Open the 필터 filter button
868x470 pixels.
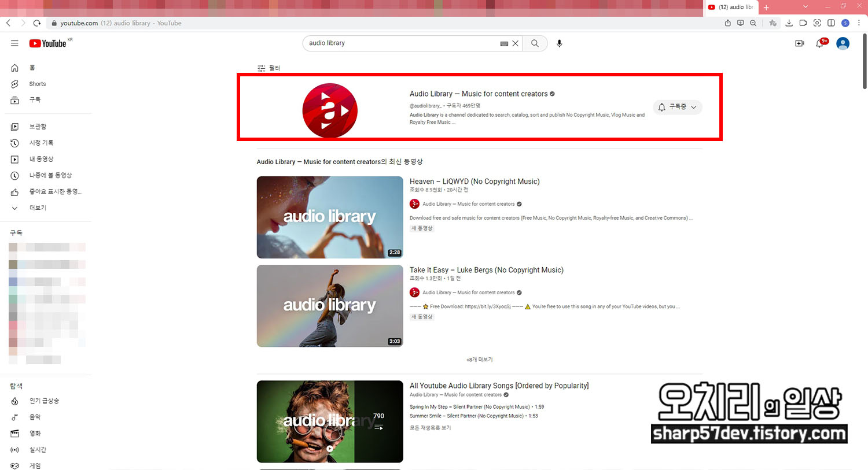269,68
